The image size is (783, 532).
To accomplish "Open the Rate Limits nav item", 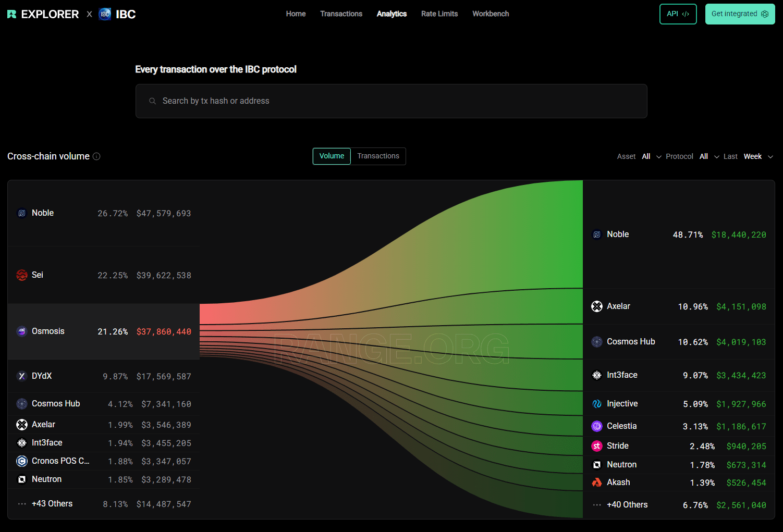I will (x=439, y=14).
